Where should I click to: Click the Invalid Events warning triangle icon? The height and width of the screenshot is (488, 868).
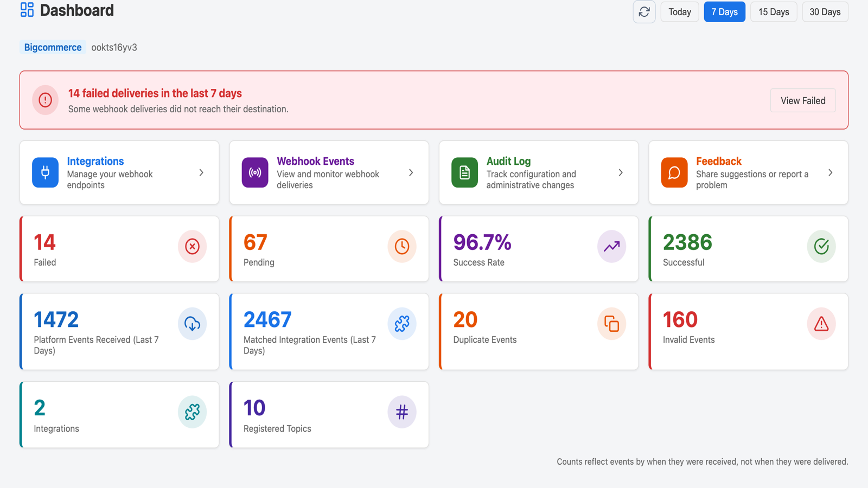coord(821,324)
